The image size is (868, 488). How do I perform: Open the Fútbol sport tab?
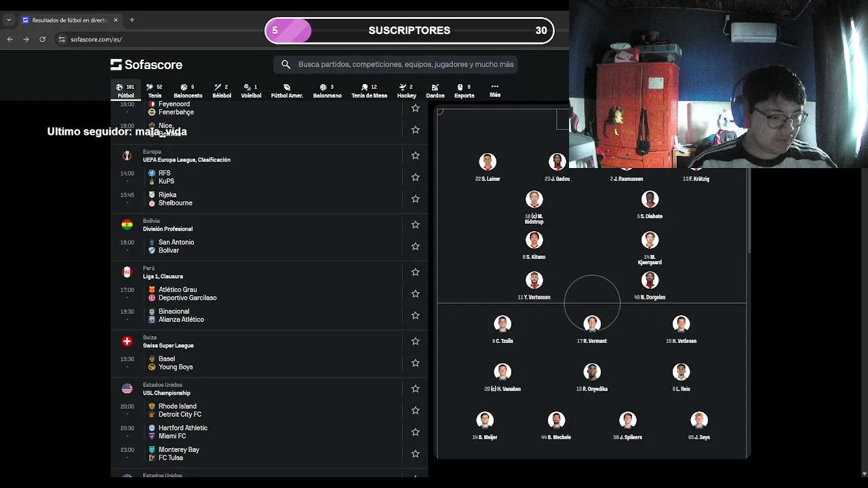(125, 91)
